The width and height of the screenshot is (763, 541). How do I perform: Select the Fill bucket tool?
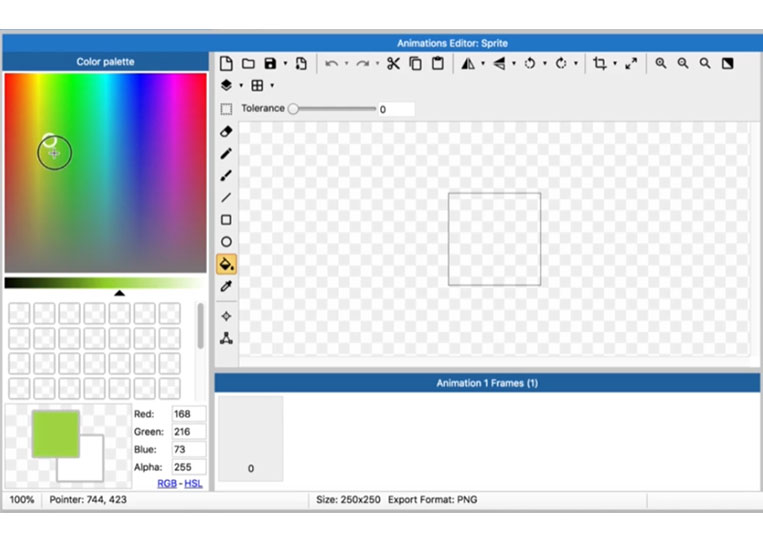click(226, 264)
